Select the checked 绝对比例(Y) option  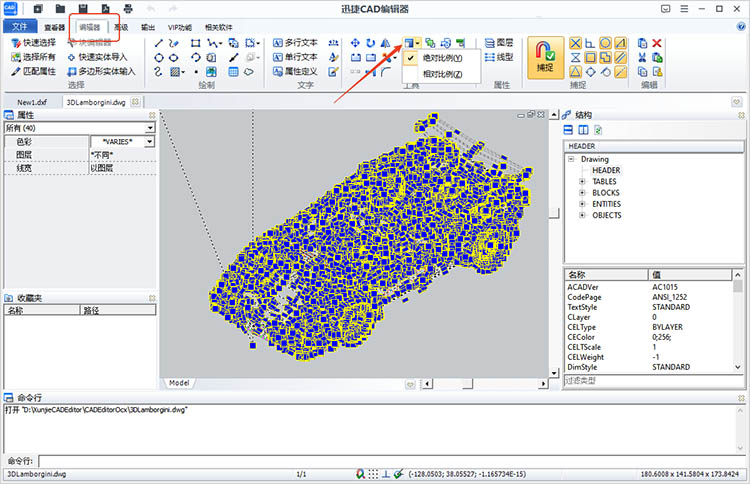pyautogui.click(x=442, y=59)
